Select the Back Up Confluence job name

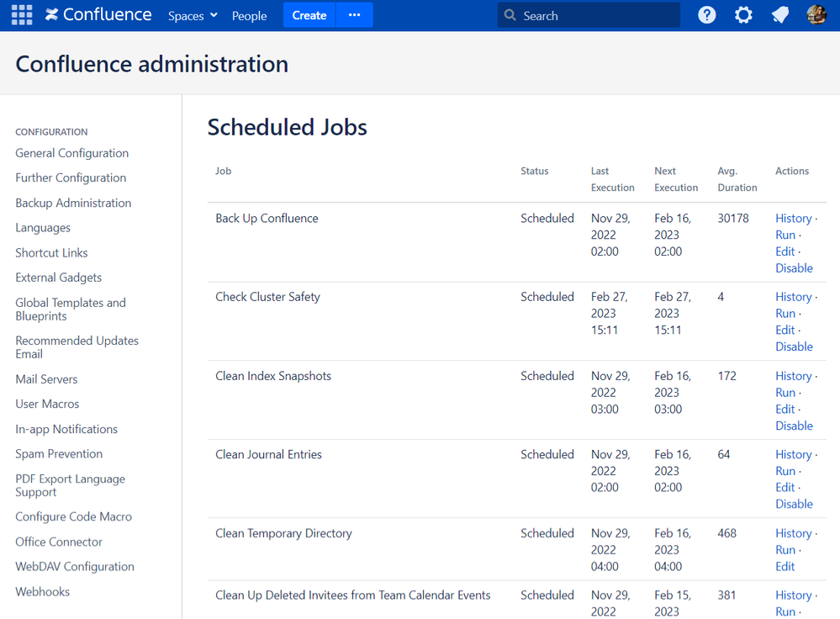[x=267, y=219]
